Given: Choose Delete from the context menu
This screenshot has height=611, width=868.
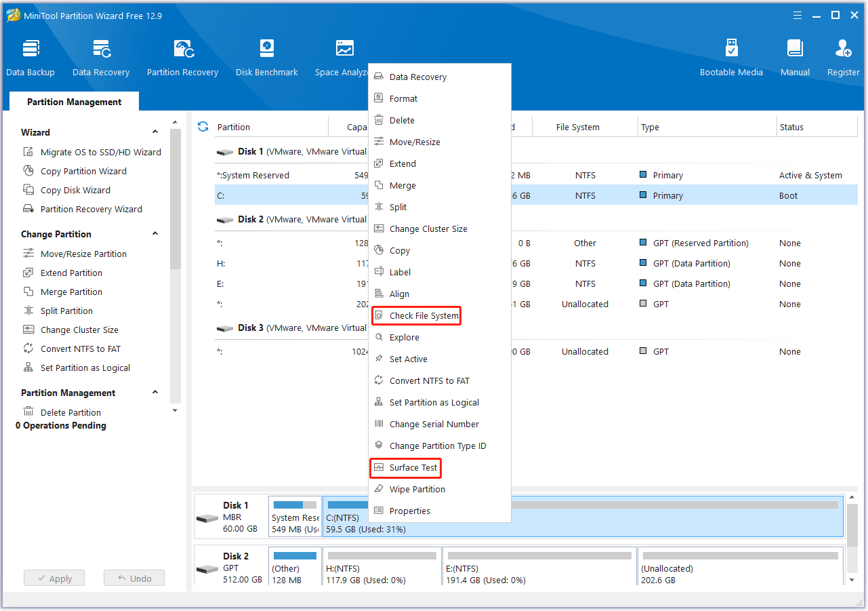Looking at the screenshot, I should coord(439,121).
